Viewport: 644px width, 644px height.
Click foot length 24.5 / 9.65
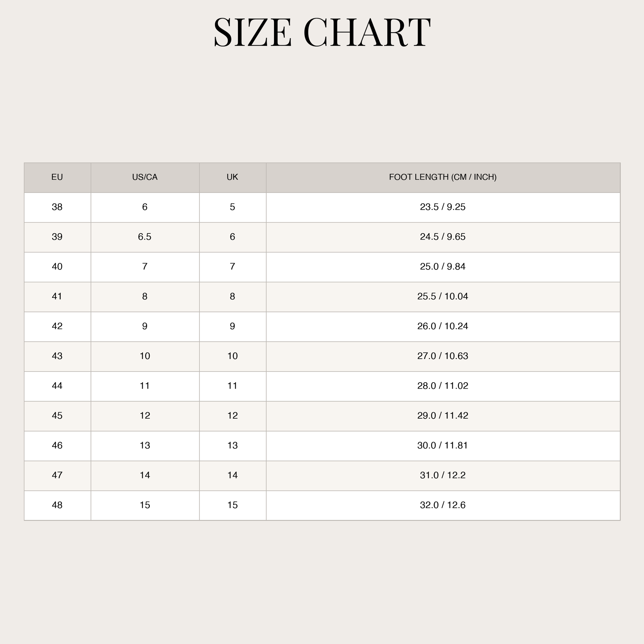click(443, 237)
